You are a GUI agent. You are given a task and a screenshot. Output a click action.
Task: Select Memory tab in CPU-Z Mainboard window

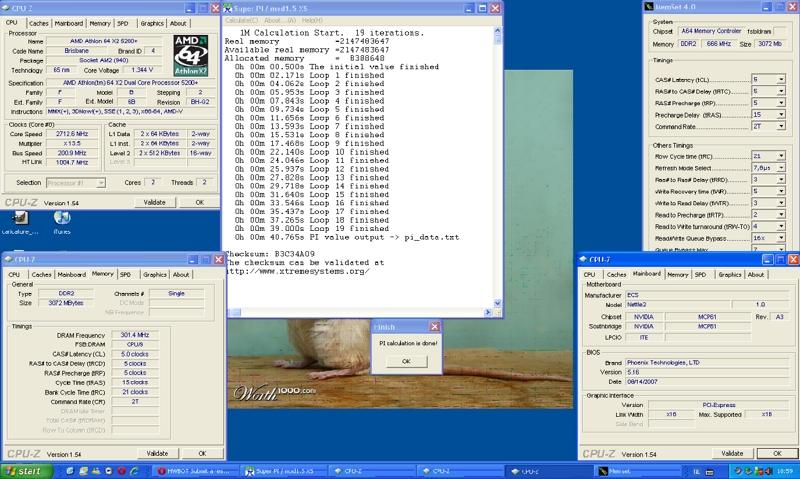click(678, 274)
